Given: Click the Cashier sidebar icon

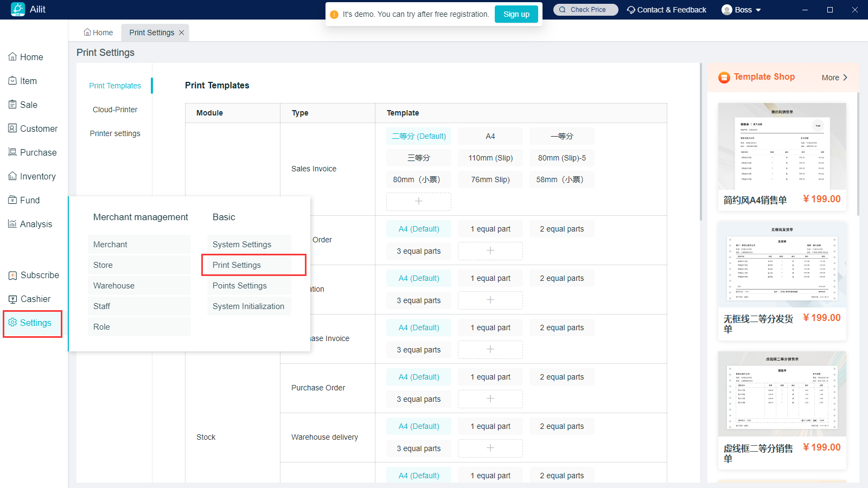Looking at the screenshot, I should pos(12,299).
